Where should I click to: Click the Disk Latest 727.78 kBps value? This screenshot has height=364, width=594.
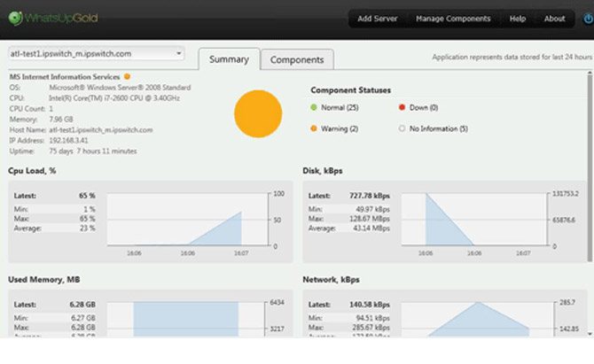pos(370,196)
